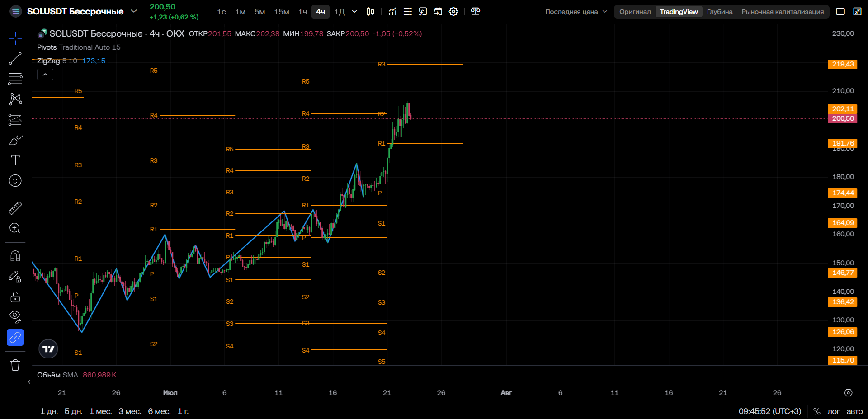Delete drawings with the trash icon
Viewport: 868px width, 419px height.
tap(15, 365)
